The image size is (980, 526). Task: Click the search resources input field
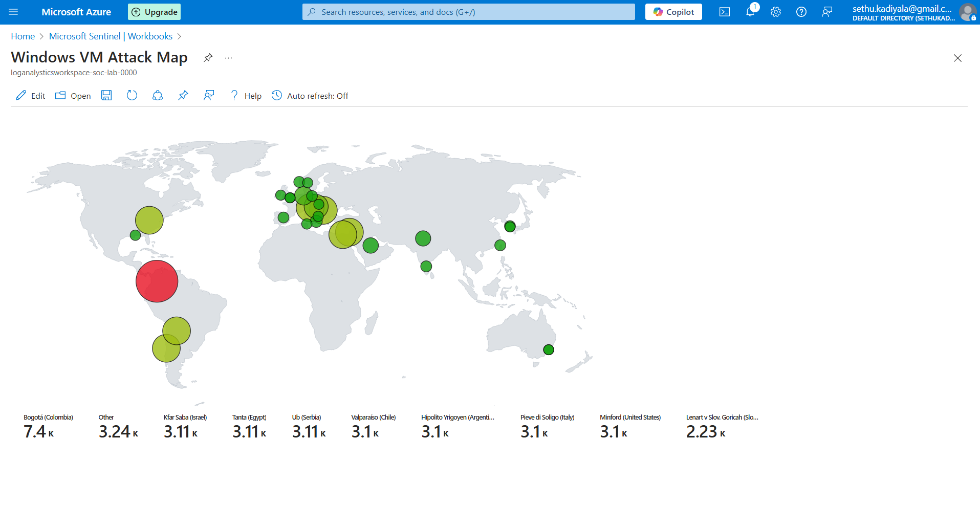pos(469,12)
